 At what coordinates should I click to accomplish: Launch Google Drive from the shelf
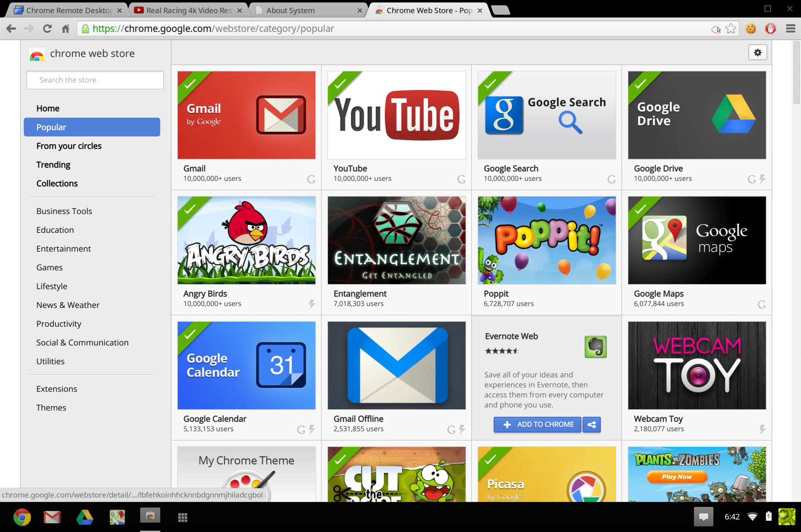tap(85, 517)
